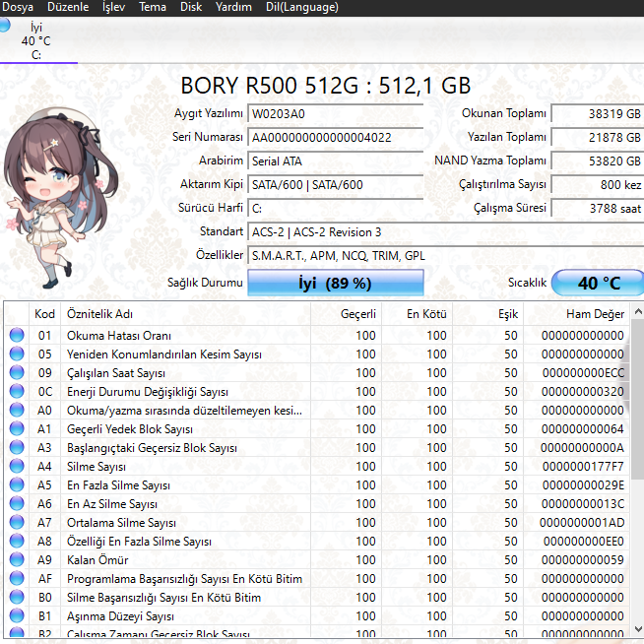Open the Düzenle menu

pyautogui.click(x=68, y=7)
